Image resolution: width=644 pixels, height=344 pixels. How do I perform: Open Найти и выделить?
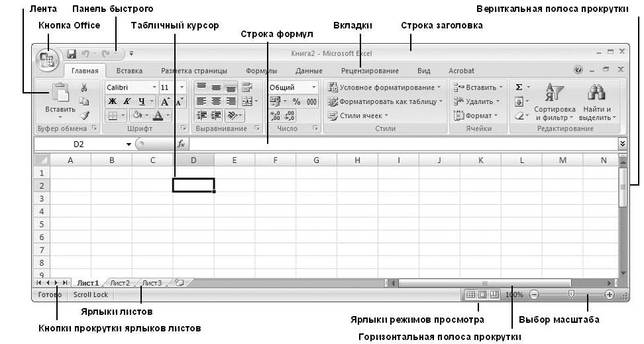click(597, 102)
